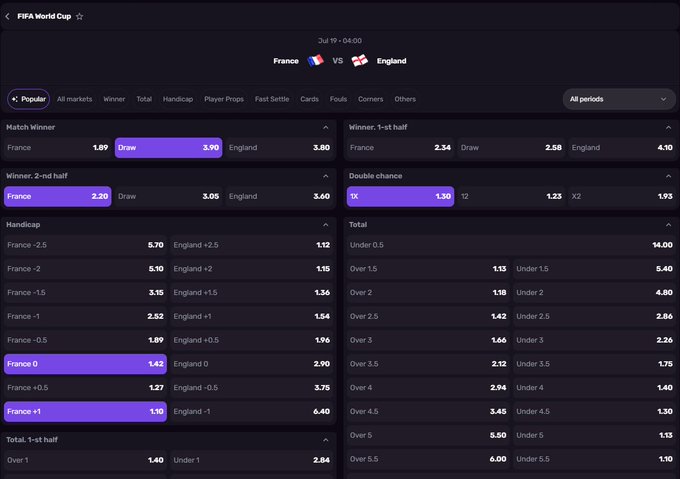Image resolution: width=680 pixels, height=479 pixels.
Task: Pick 1-st half Over 1 at 1.40
Action: 85,460
